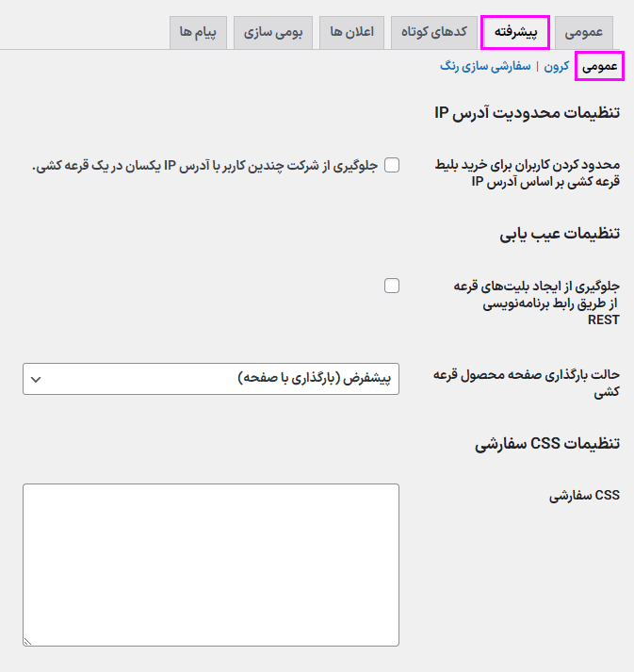Click the chevron arrow of the پیشفرض select
Image resolution: width=634 pixels, height=672 pixels.
(37, 379)
